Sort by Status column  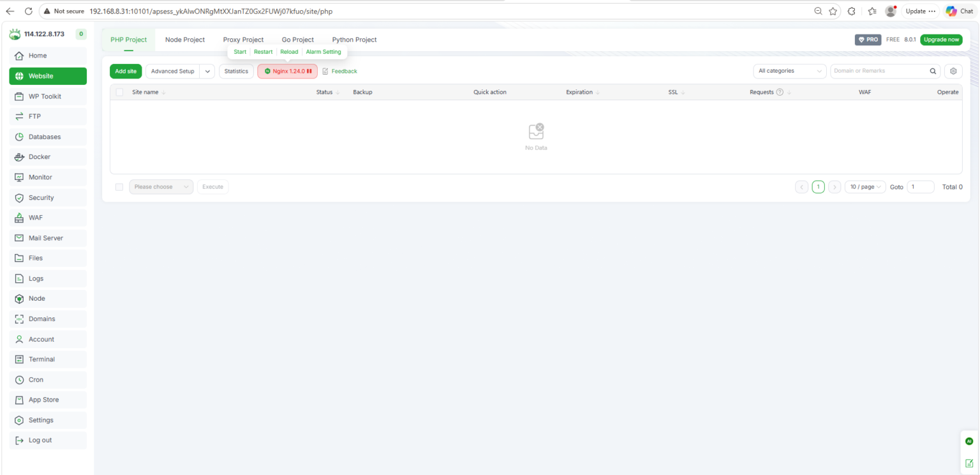[328, 92]
